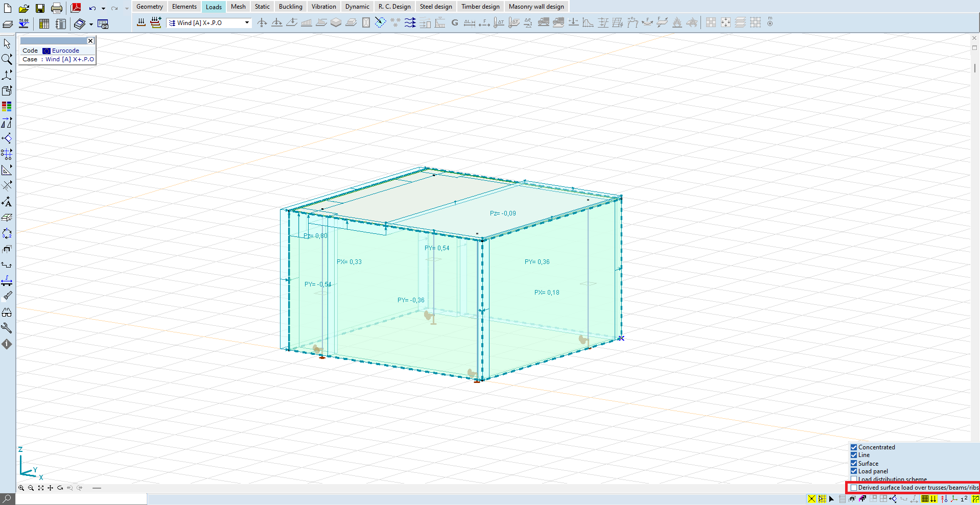Open the Mesh tab
The image size is (980, 505).
pos(238,7)
